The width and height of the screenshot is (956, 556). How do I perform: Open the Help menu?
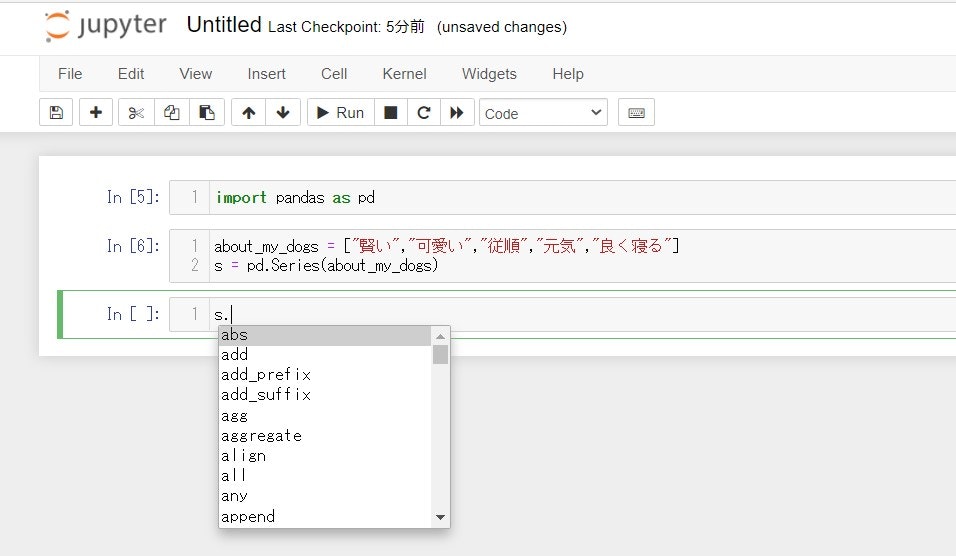(568, 74)
